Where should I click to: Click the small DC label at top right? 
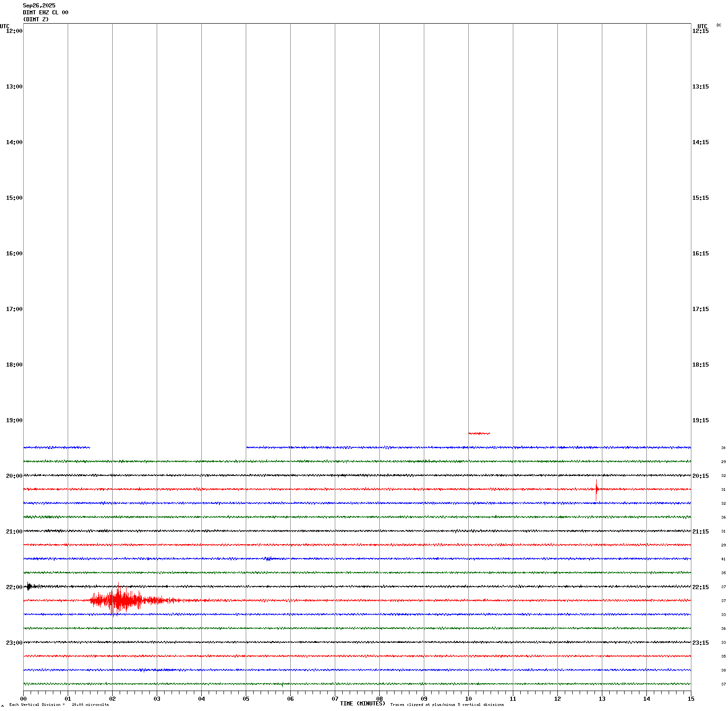(719, 25)
